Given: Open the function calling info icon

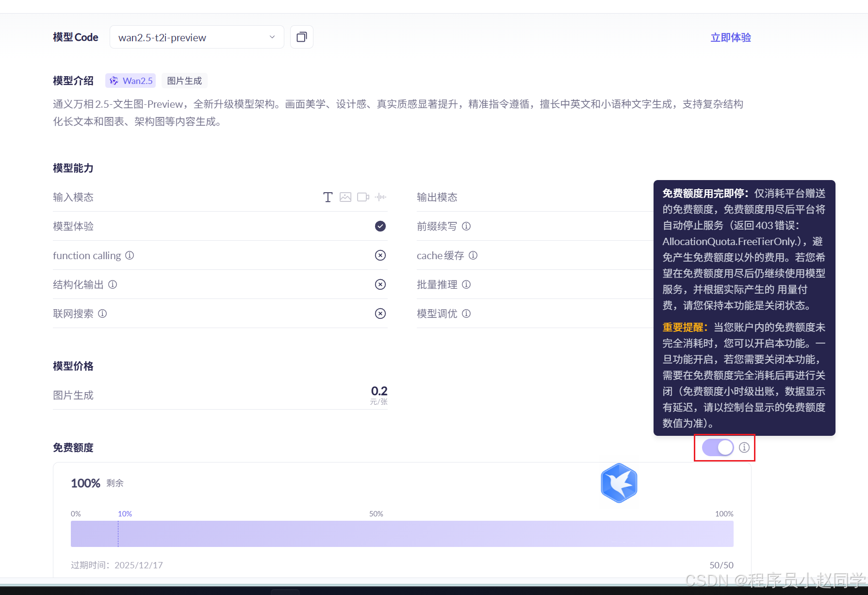Looking at the screenshot, I should click(130, 255).
